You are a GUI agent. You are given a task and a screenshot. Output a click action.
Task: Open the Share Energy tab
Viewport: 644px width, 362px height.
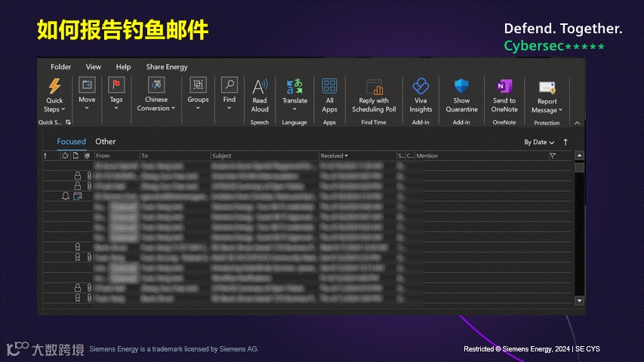click(167, 67)
